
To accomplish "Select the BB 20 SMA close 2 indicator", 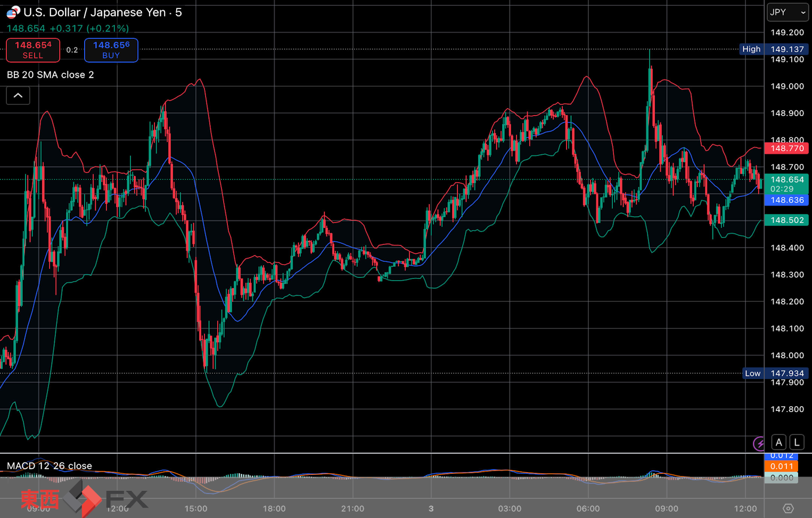I will coord(51,75).
